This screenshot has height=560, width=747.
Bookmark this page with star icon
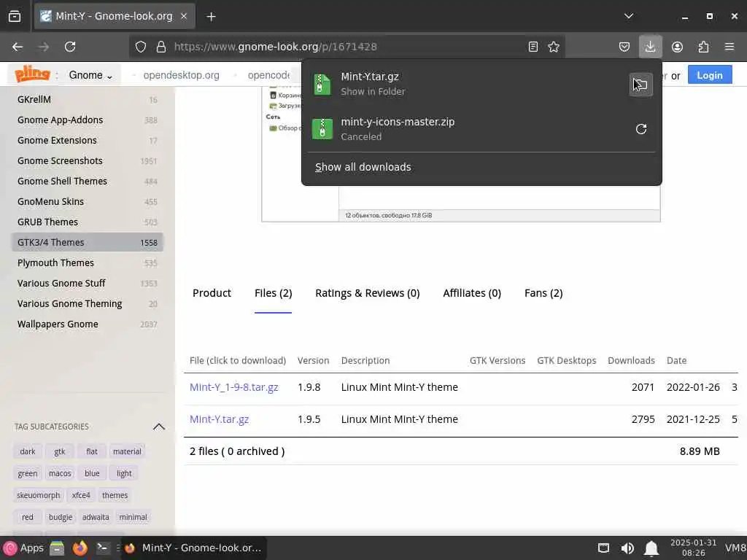tap(554, 47)
